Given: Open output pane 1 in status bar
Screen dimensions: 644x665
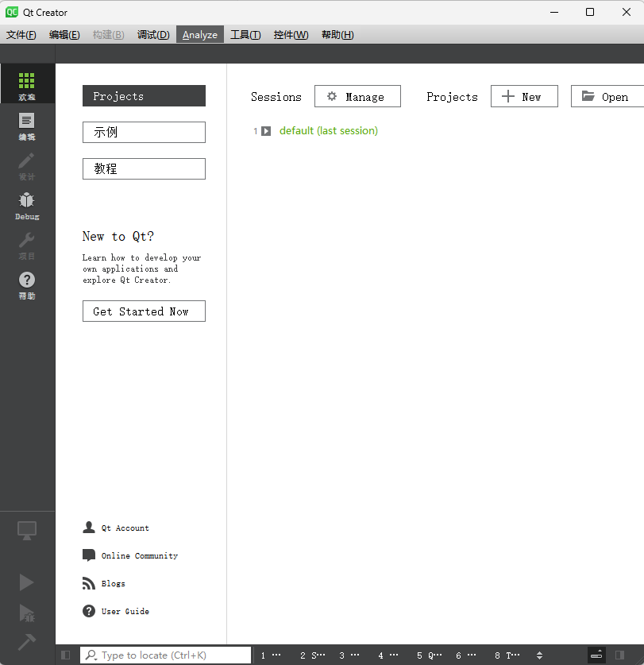Looking at the screenshot, I should [271, 655].
